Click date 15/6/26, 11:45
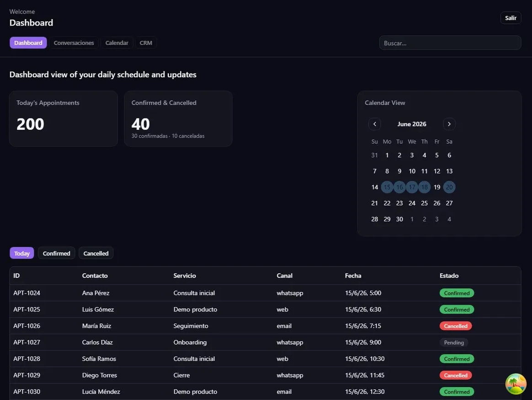This screenshot has width=532, height=400. coord(365,375)
